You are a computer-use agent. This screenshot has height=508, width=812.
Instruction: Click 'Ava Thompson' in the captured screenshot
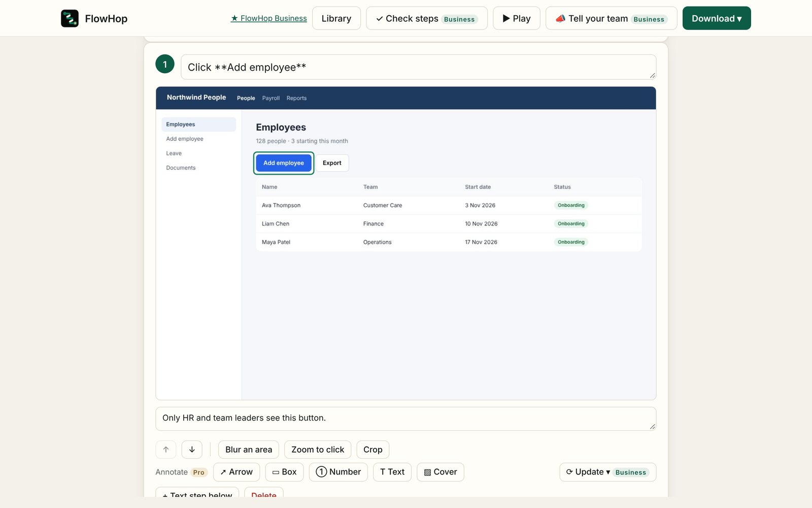click(281, 205)
